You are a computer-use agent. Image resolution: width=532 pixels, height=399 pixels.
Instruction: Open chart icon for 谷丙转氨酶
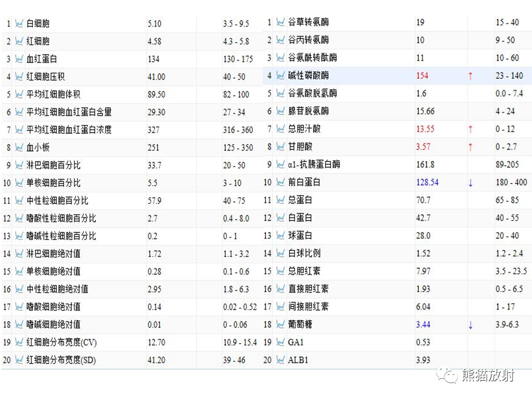[x=280, y=40]
